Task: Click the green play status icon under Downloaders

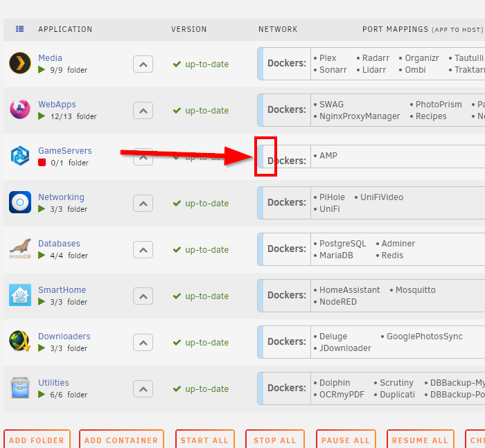Action: [42, 348]
